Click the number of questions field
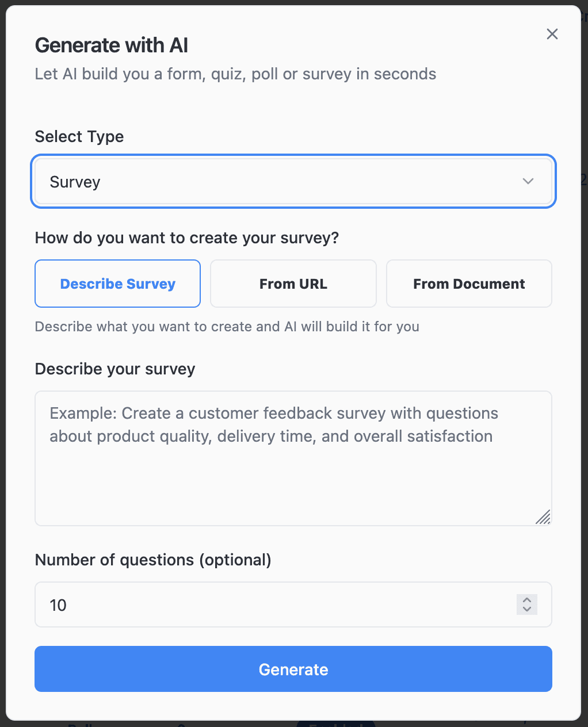Image resolution: width=588 pixels, height=727 pixels. [230, 604]
